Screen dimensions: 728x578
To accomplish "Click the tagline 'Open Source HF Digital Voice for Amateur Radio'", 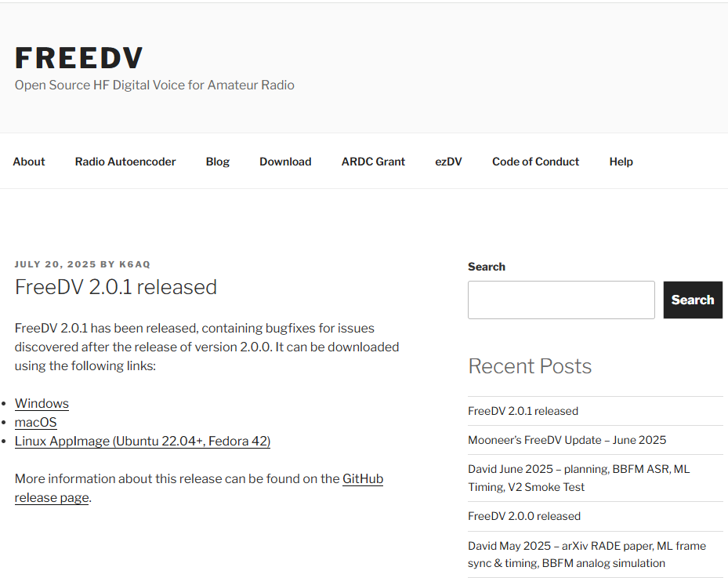I will point(154,85).
